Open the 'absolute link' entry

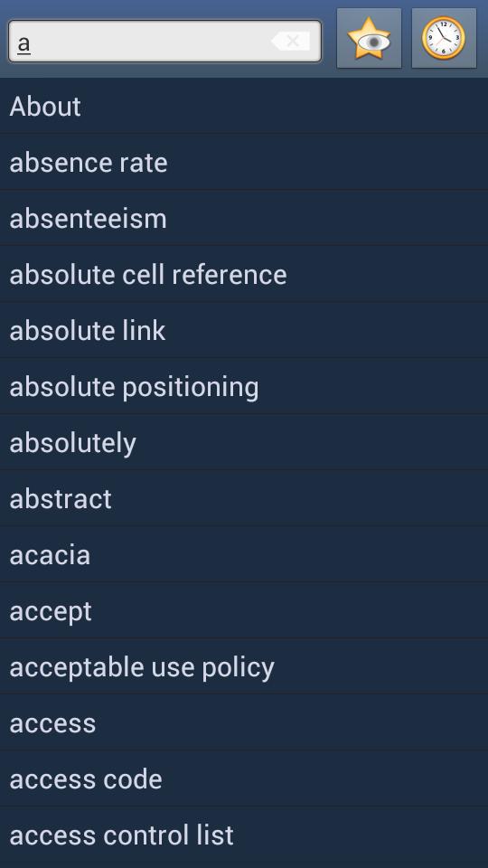[244, 331]
